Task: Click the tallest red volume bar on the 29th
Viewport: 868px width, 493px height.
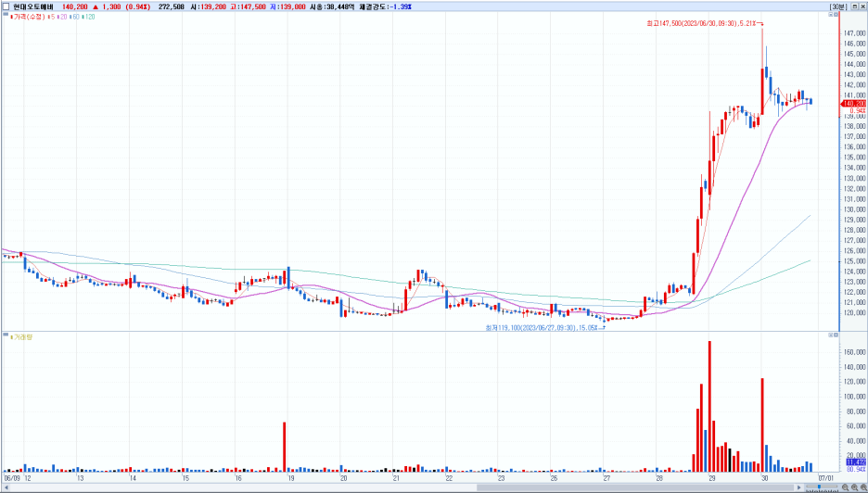Action: 709,406
